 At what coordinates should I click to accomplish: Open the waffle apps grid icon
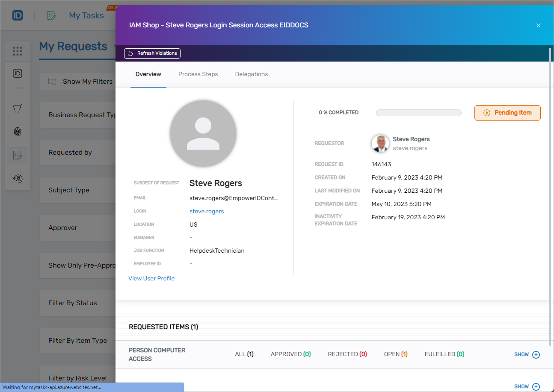point(18,51)
